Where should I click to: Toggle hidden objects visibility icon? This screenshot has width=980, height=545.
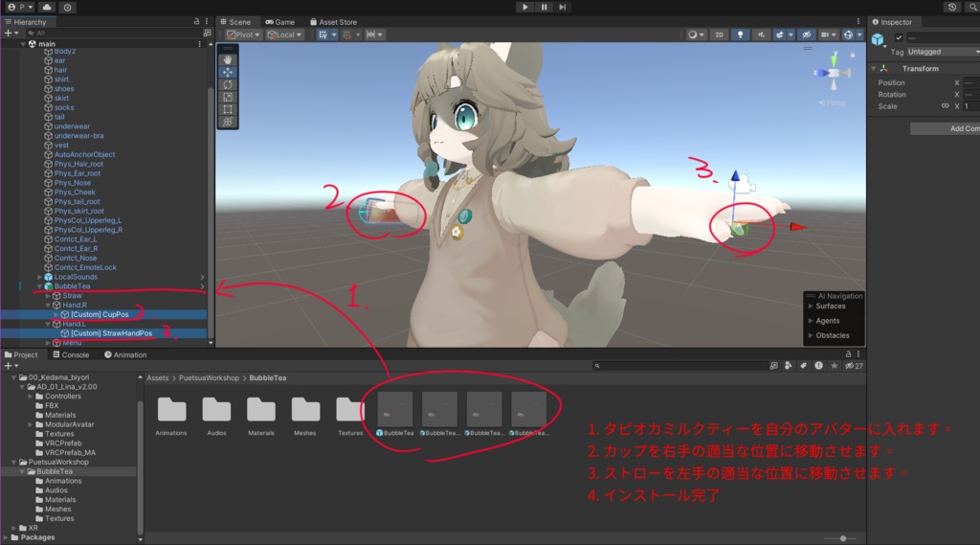tap(806, 34)
